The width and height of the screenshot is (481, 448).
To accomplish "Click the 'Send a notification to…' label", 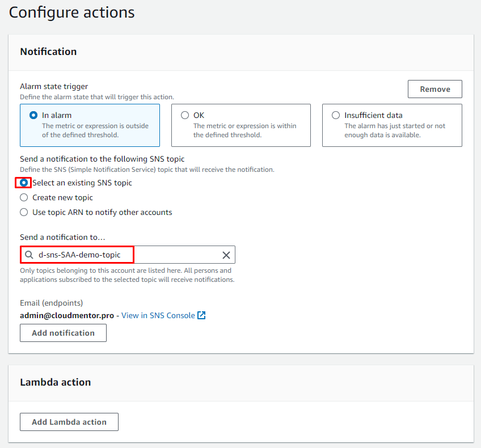I will point(62,237).
